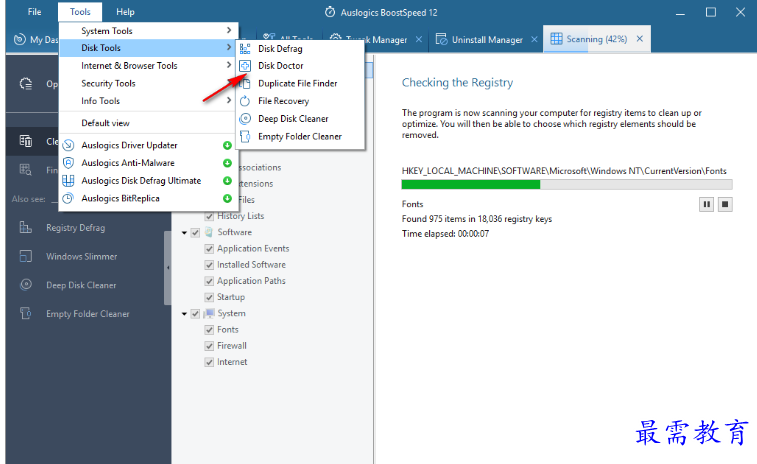Screen dimensions: 757x464
Task: Click the Uninstall Manager tab icon
Action: click(441, 39)
